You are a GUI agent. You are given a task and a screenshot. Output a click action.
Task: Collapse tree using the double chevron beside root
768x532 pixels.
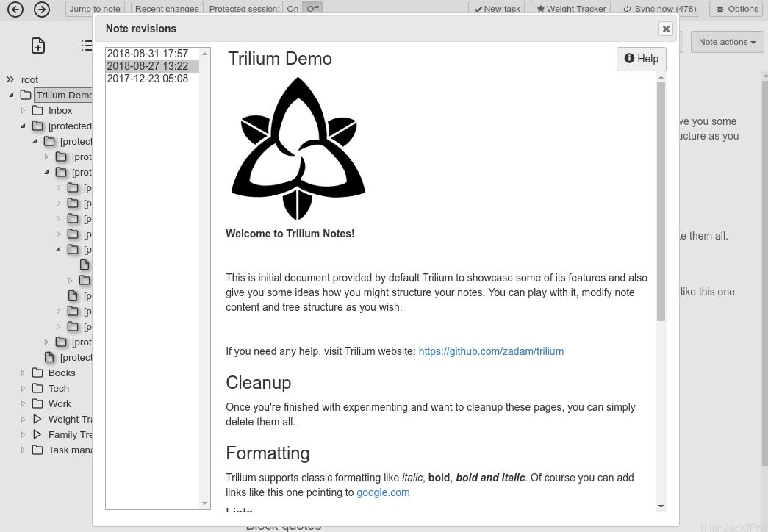coord(10,79)
